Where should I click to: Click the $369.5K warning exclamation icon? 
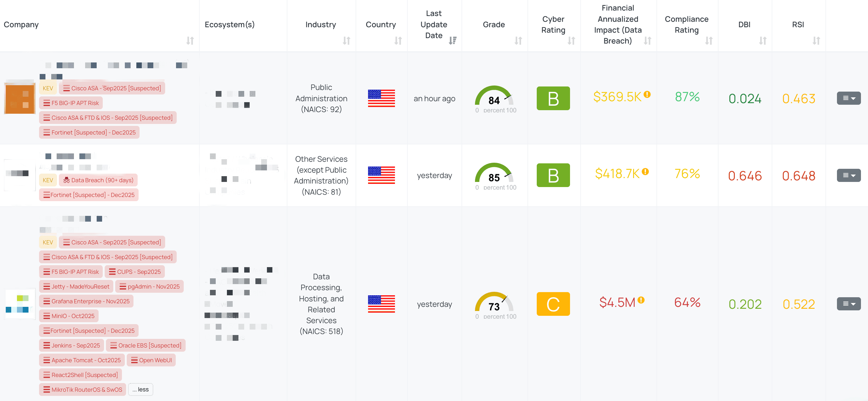point(647,94)
